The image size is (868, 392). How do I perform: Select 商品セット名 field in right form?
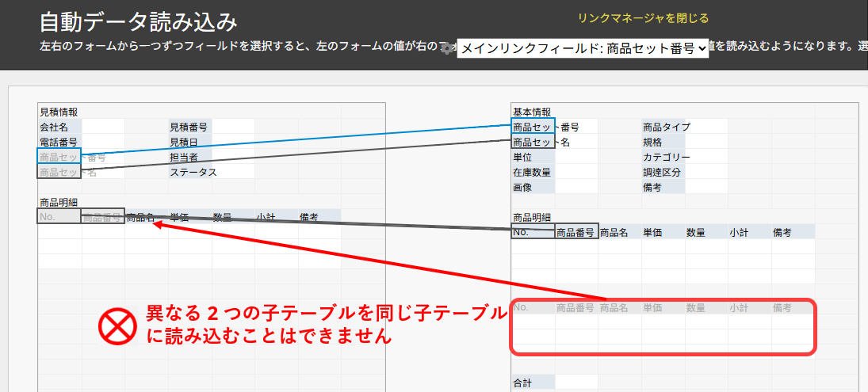click(x=533, y=143)
